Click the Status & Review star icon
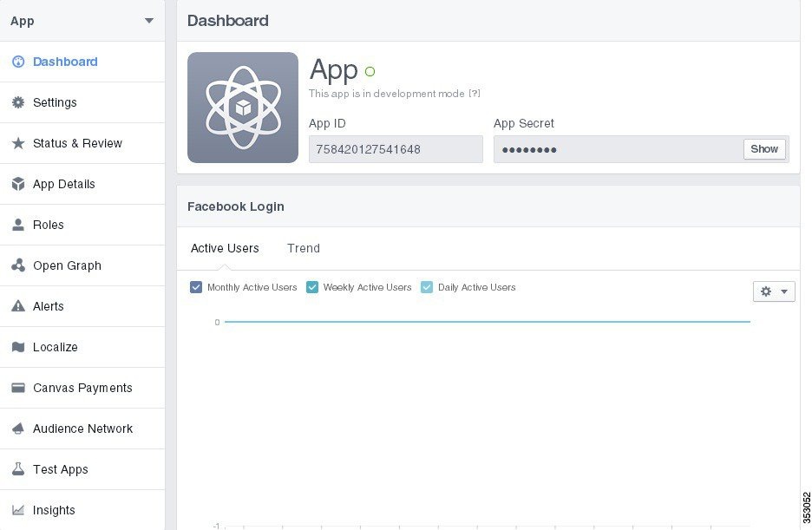Screen dimensions: 812x530 18,143
